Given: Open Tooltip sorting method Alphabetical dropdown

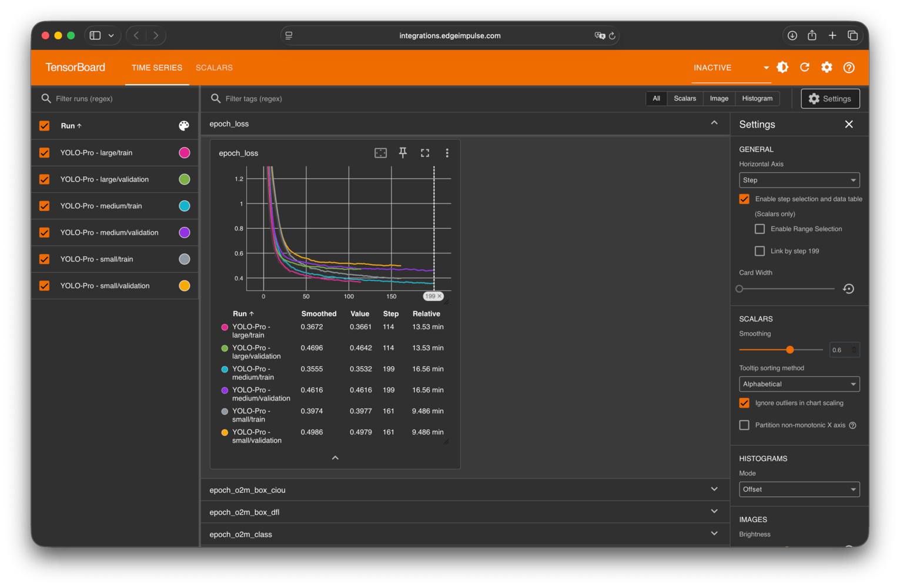Looking at the screenshot, I should [x=799, y=384].
